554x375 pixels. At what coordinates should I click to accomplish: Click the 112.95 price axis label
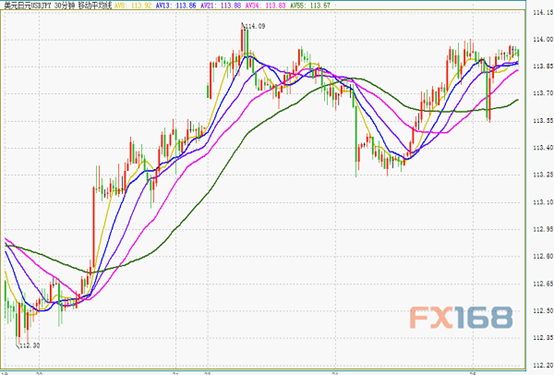[x=543, y=229]
